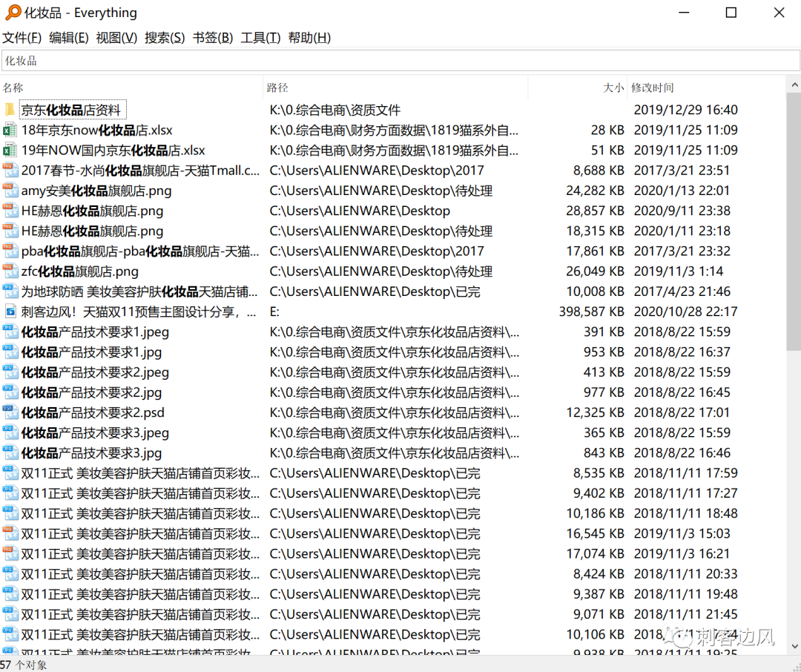Sort results by 名称 column header

pyautogui.click(x=132, y=88)
